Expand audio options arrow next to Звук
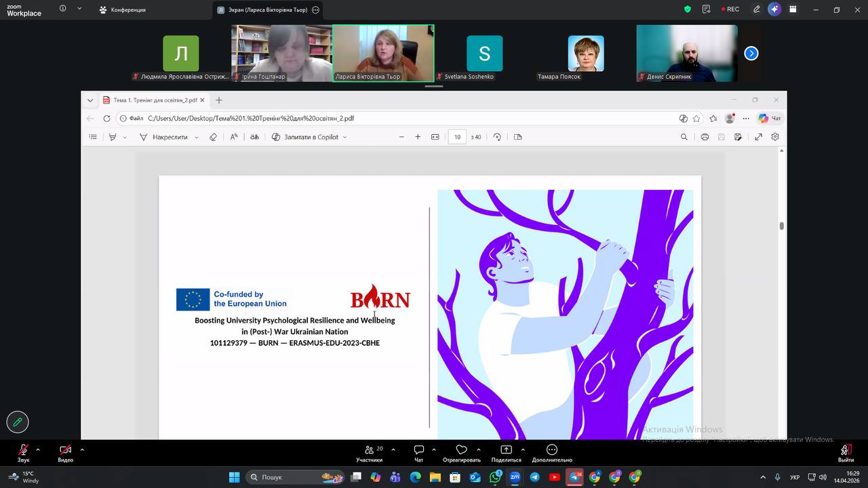868x488 pixels. click(x=38, y=449)
